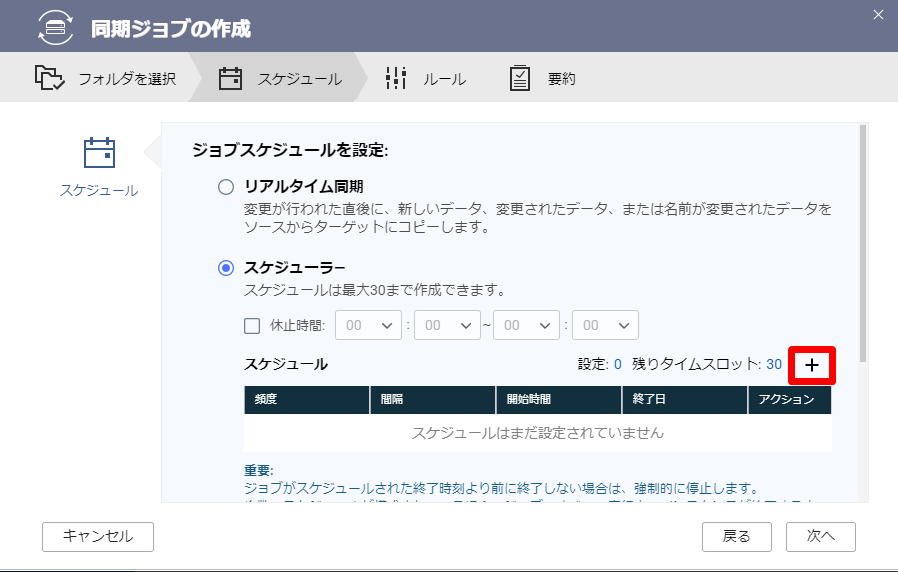This screenshot has height=572, width=898.
Task: Expand the pause end hour dropdown
Action: tap(526, 325)
